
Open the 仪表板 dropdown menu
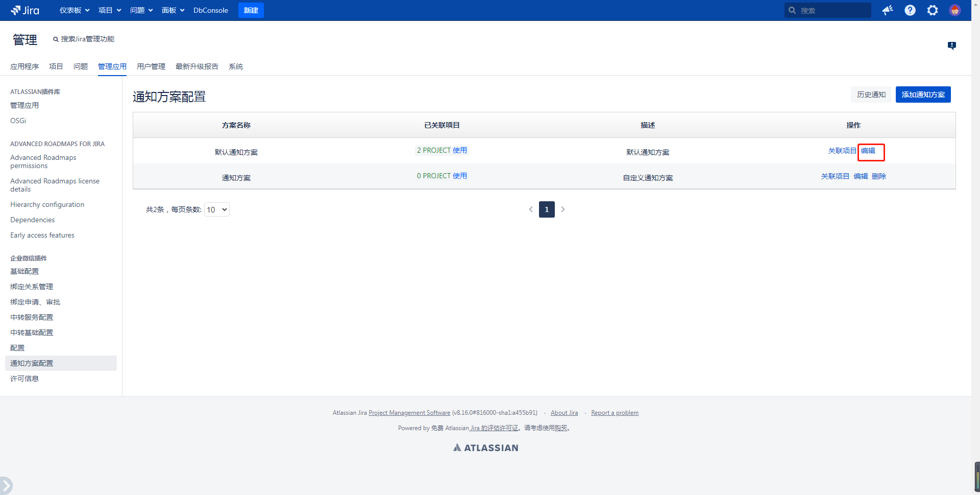(x=75, y=10)
